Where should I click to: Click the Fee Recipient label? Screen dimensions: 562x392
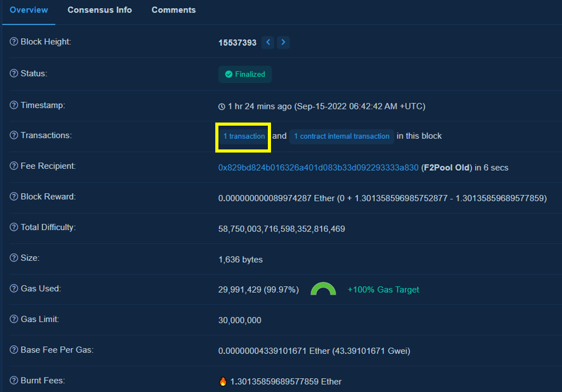(48, 166)
